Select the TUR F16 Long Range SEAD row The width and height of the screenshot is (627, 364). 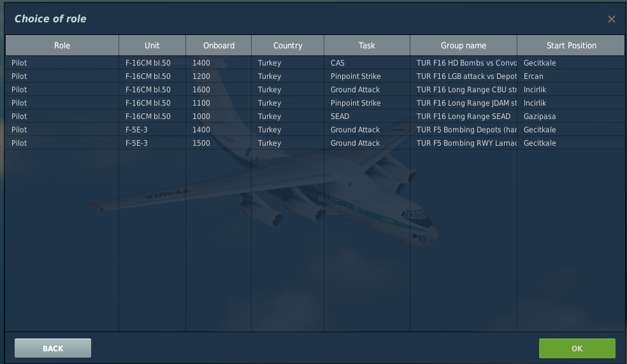463,116
